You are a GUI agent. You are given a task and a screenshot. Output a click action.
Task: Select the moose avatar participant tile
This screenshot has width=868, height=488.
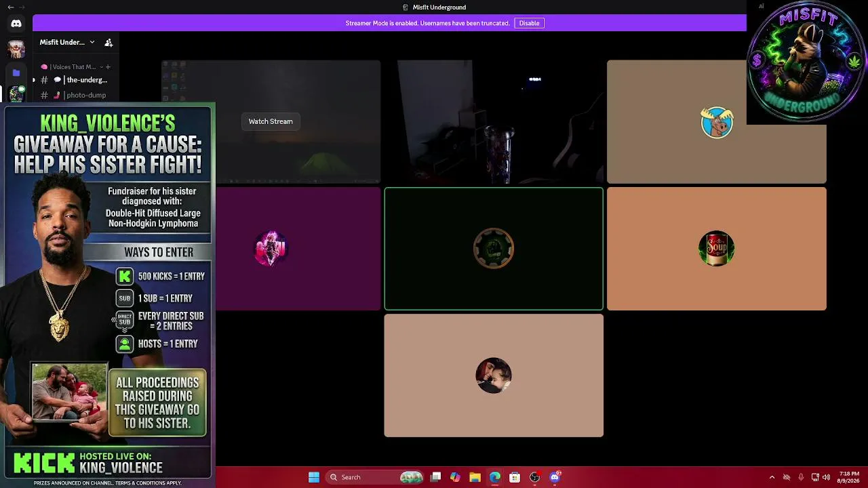(x=717, y=121)
